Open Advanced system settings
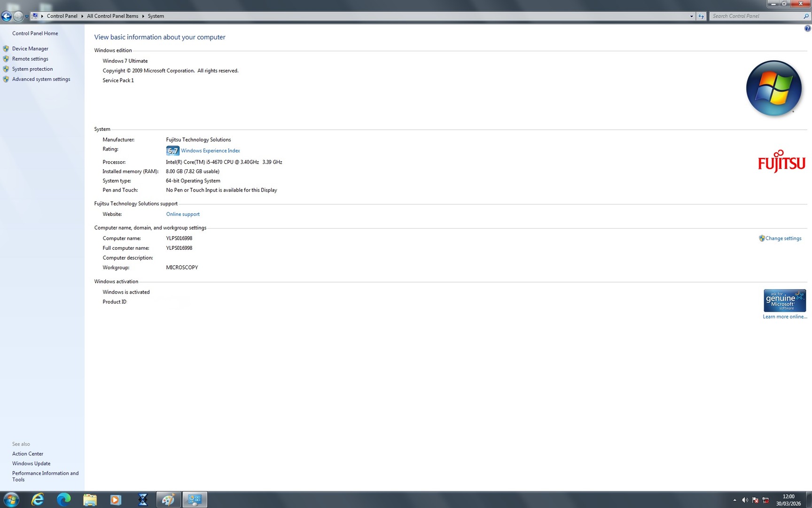This screenshot has width=812, height=508. 41,79
